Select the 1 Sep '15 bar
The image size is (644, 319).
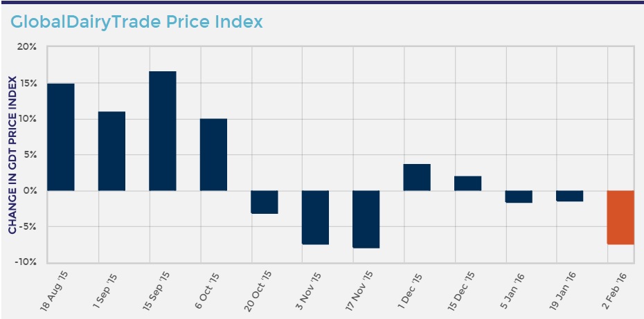tap(111, 151)
